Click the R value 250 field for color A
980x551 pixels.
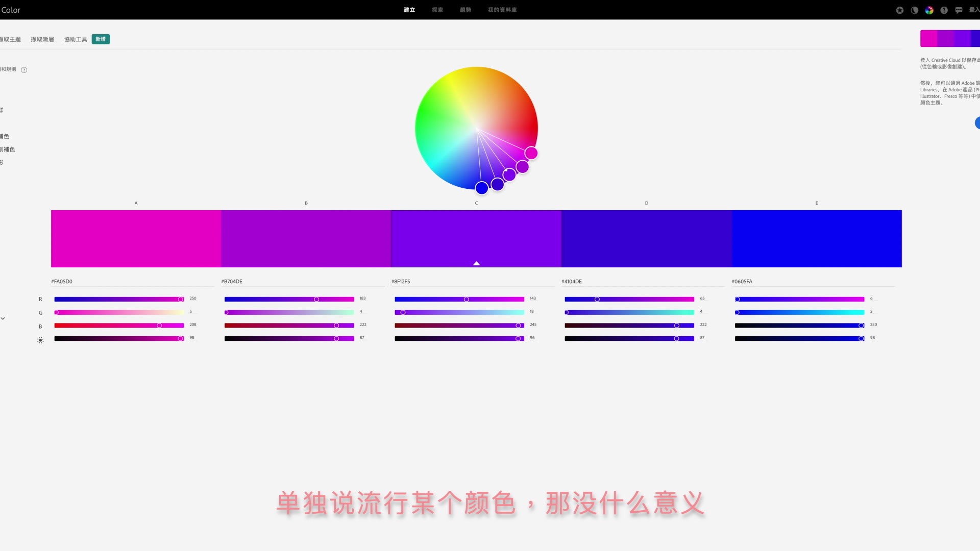[193, 298]
